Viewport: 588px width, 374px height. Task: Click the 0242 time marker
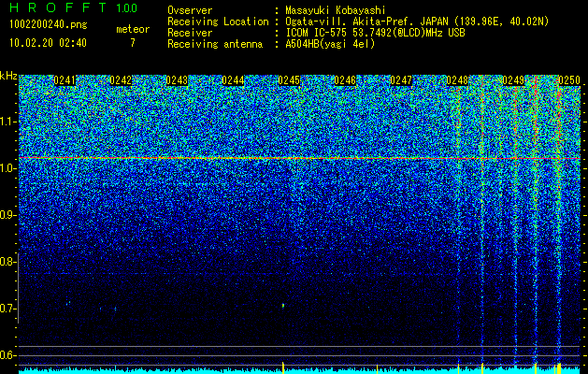(x=121, y=80)
